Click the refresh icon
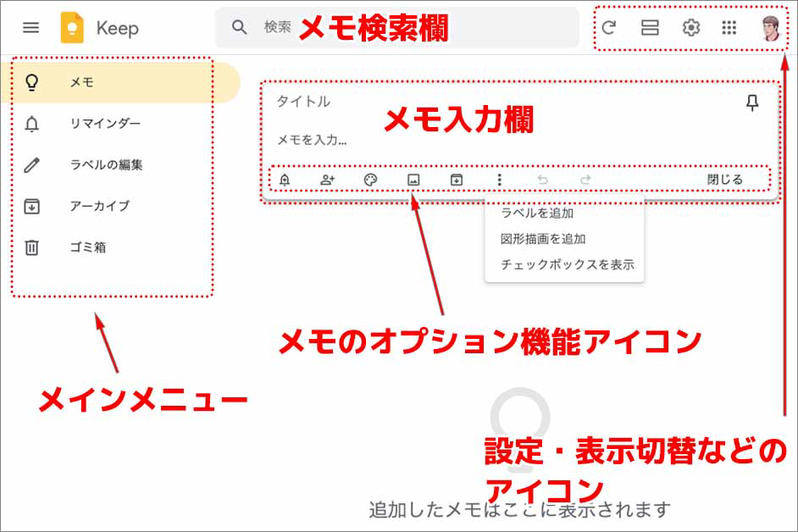Screen dimensions: 798x532 click(609, 27)
